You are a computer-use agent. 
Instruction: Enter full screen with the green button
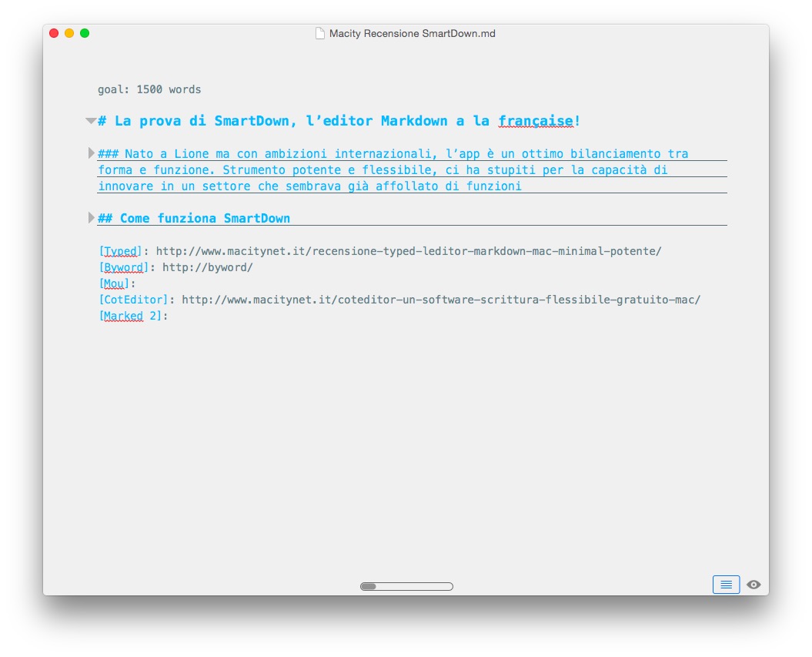[x=85, y=33]
